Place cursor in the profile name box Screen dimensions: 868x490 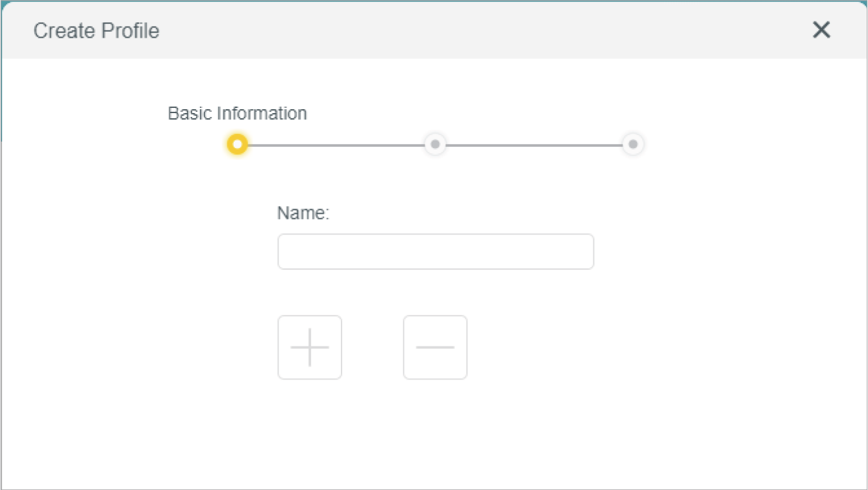[x=436, y=251]
